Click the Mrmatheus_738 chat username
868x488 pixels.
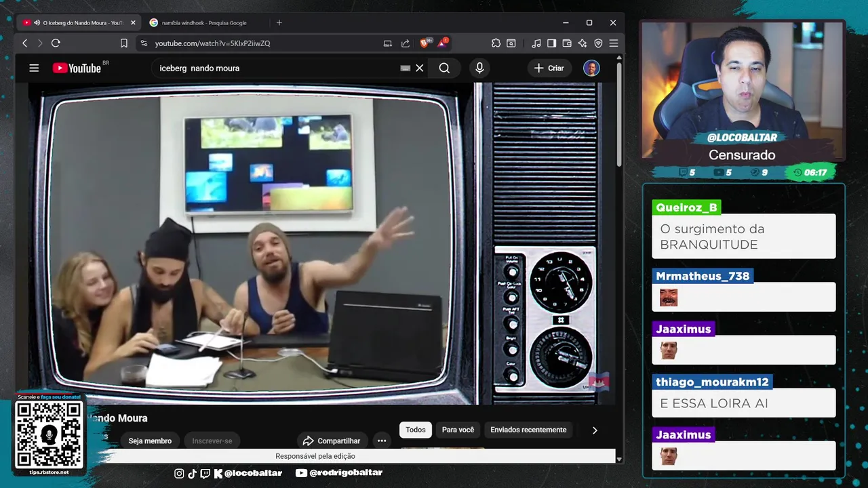pos(703,276)
